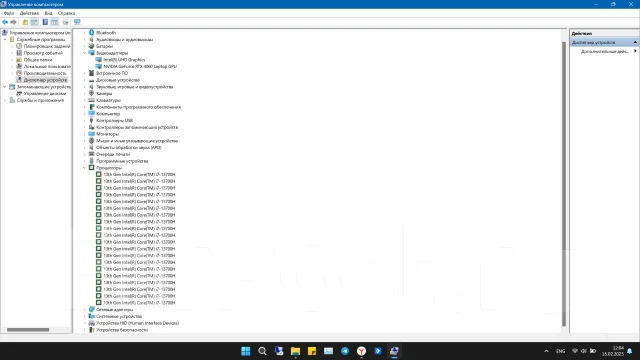640x360 pixels.
Task: Select Устройства HID (Human Interface Devices) row
Action: pyautogui.click(x=137, y=323)
